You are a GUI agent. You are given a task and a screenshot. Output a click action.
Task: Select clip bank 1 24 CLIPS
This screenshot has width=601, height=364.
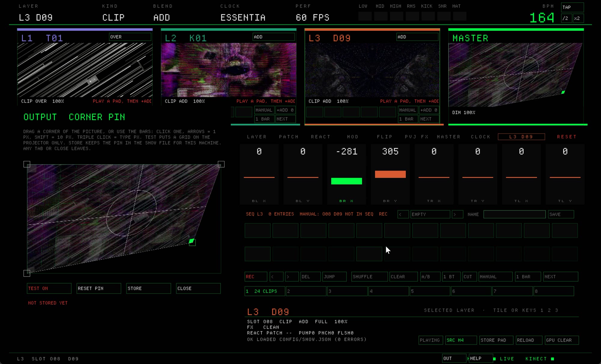265,291
